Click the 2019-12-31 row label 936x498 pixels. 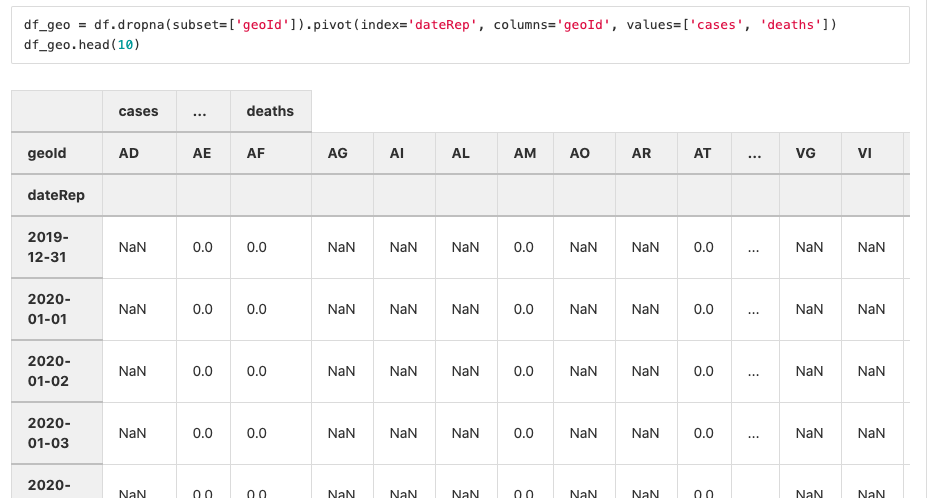[57, 247]
